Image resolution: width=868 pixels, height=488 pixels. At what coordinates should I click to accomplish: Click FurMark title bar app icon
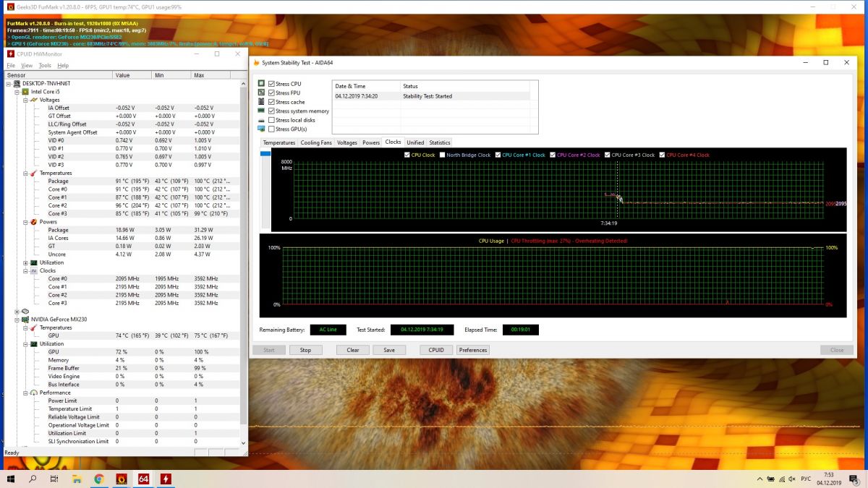coord(10,7)
